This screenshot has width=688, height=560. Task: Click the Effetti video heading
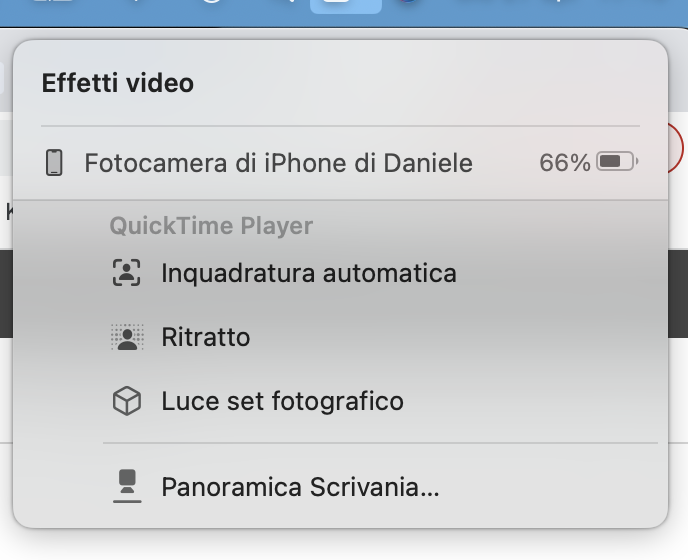tap(118, 83)
